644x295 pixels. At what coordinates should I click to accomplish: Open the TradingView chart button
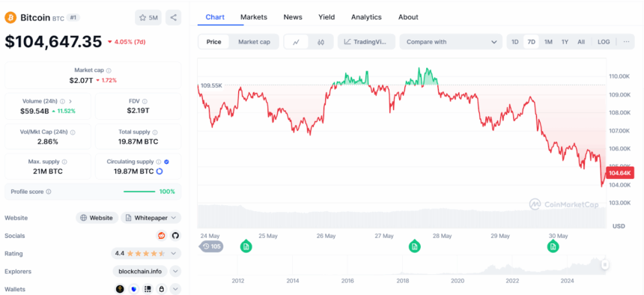(x=366, y=42)
